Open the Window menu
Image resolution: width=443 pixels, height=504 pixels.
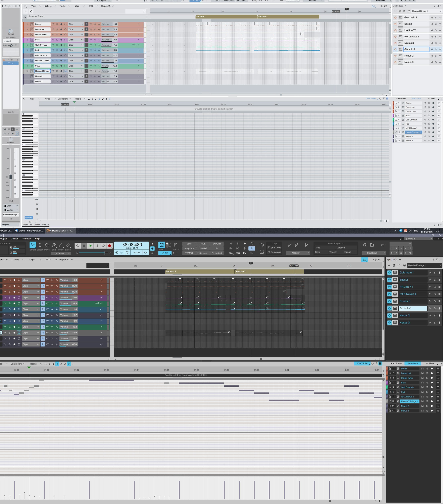point(26,238)
